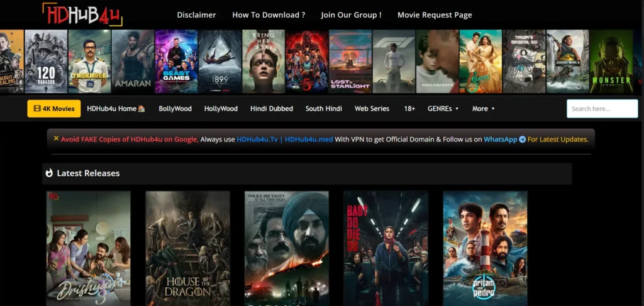Open the Hindi Dubbed category
644x306 pixels.
272,109
